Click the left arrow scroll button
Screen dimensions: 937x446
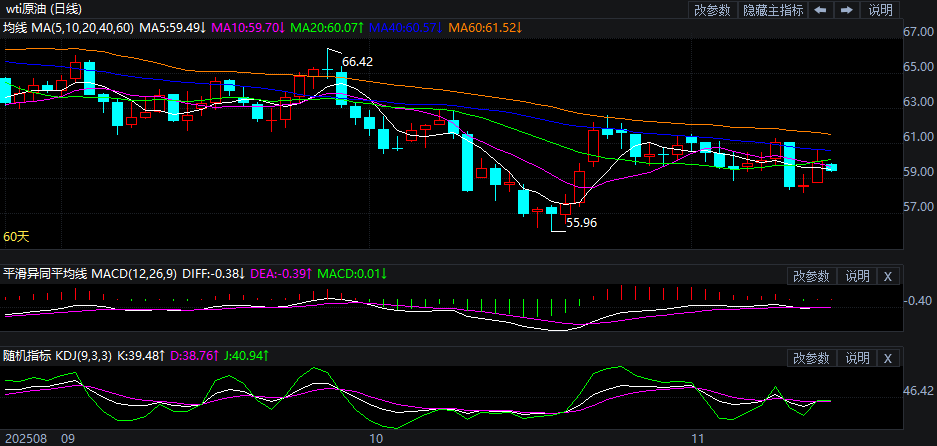click(820, 10)
